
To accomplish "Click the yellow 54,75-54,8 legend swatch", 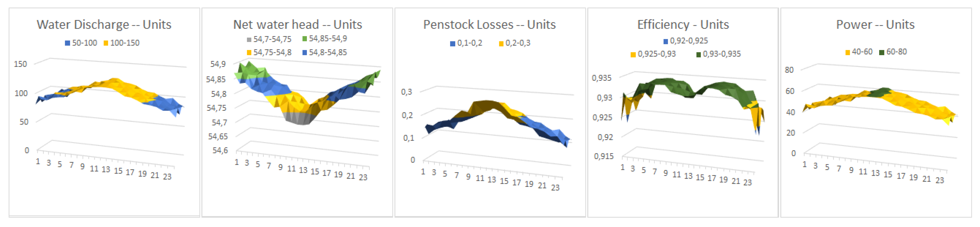I will tap(249, 53).
